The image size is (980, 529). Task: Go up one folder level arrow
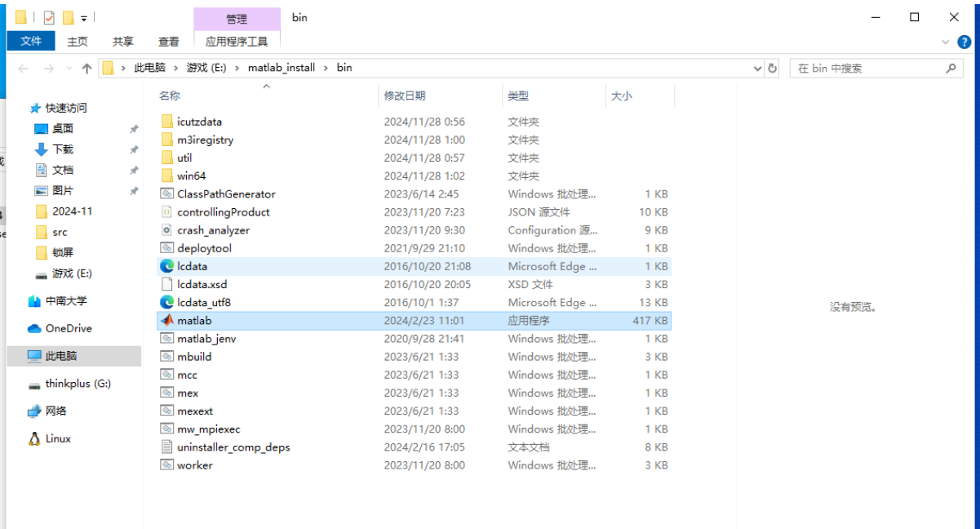coord(86,69)
